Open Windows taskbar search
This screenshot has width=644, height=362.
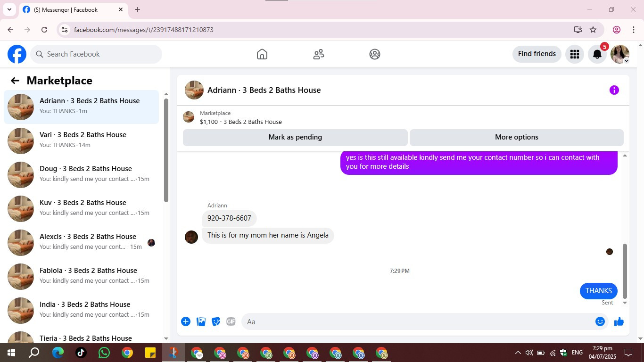click(x=34, y=353)
